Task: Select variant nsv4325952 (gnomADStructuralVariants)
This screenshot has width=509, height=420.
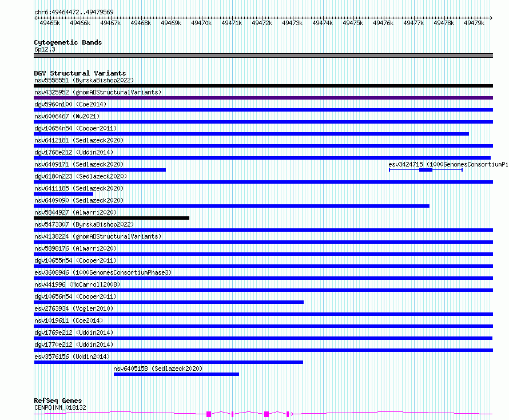Action: (98, 92)
